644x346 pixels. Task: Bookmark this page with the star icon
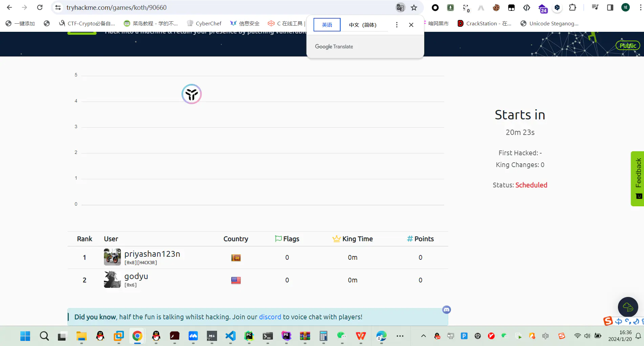click(414, 7)
